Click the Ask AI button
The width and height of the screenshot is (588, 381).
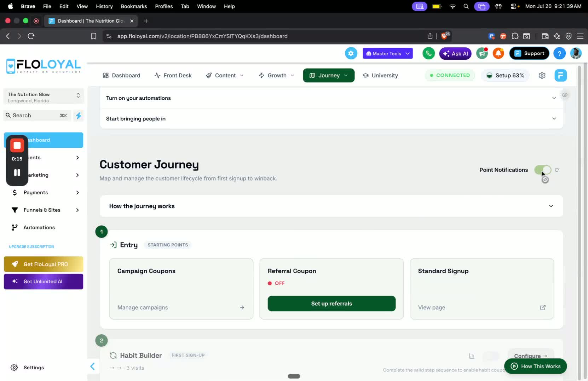click(x=455, y=53)
